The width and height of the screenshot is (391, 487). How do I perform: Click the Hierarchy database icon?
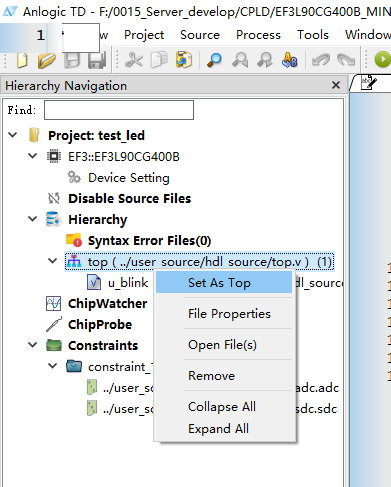(x=54, y=219)
